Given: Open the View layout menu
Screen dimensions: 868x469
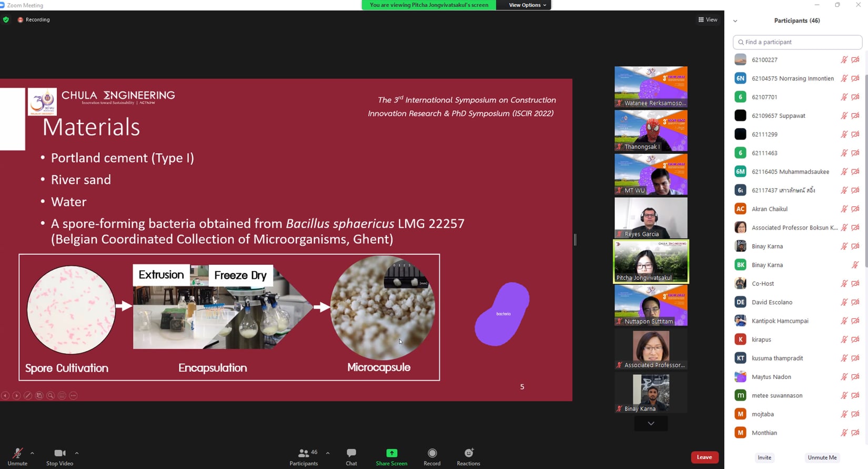Looking at the screenshot, I should click(708, 19).
